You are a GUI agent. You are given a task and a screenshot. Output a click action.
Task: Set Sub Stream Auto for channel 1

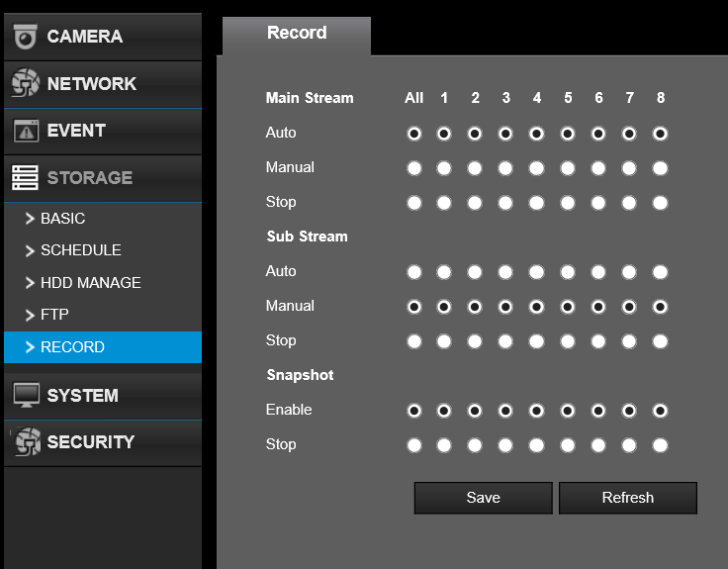444,272
